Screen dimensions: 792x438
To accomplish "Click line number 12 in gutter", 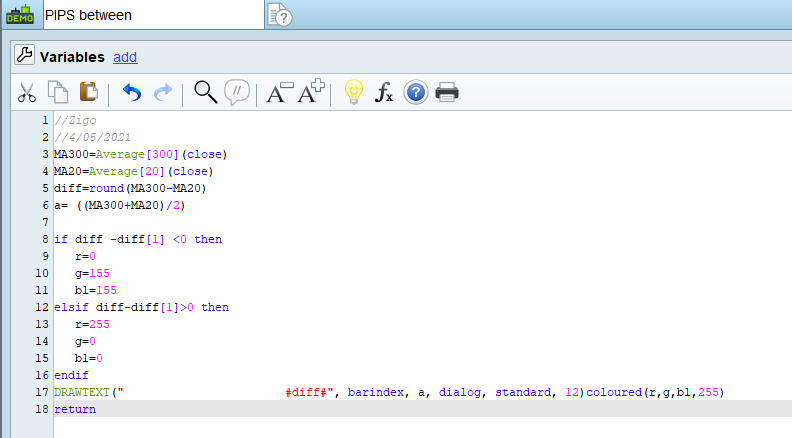I will (42, 307).
